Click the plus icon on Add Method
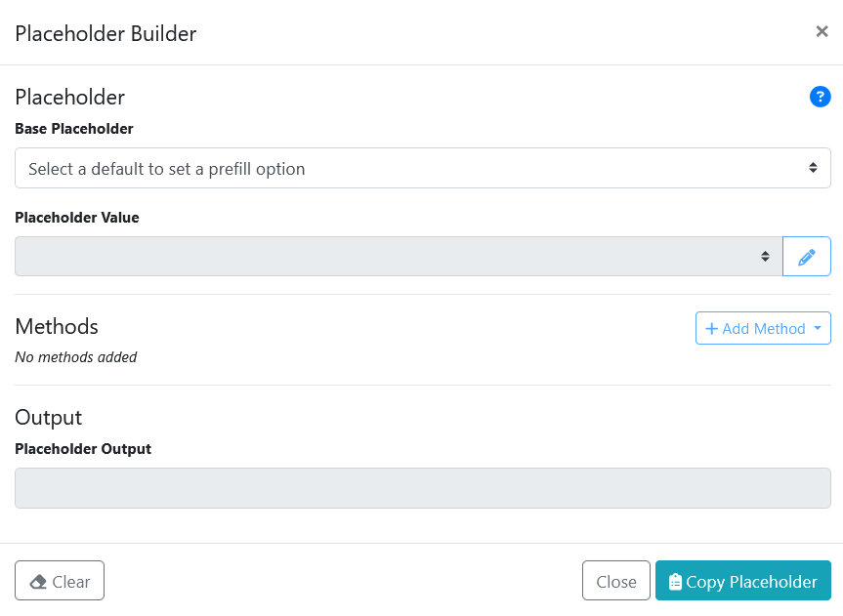The image size is (843, 616). point(711,329)
